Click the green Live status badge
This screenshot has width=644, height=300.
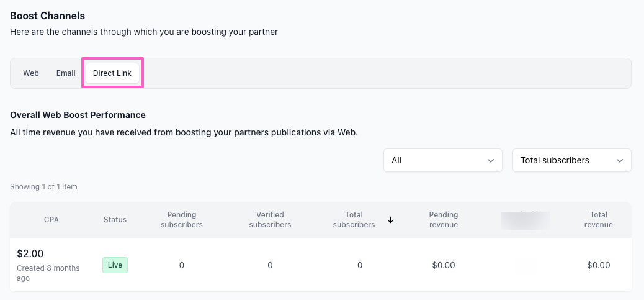(115, 265)
